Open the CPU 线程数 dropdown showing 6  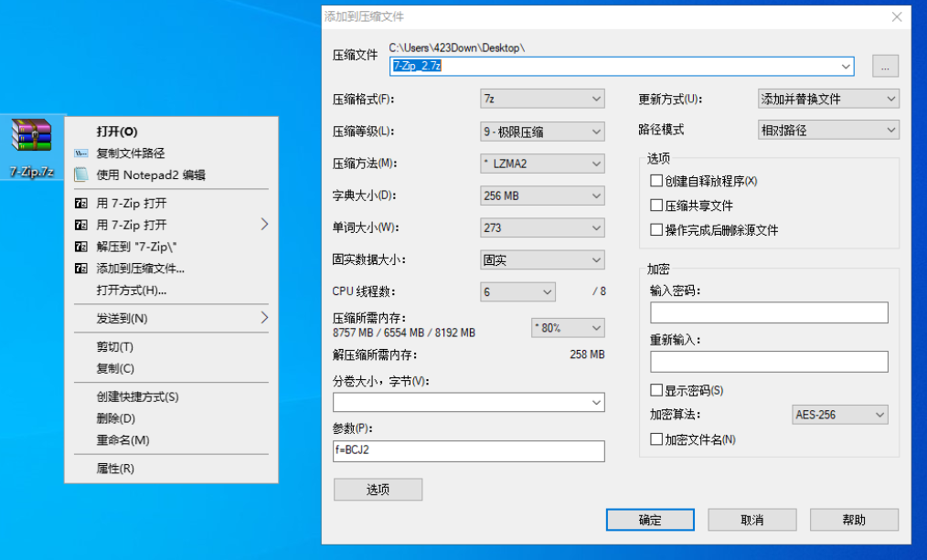[x=517, y=291]
